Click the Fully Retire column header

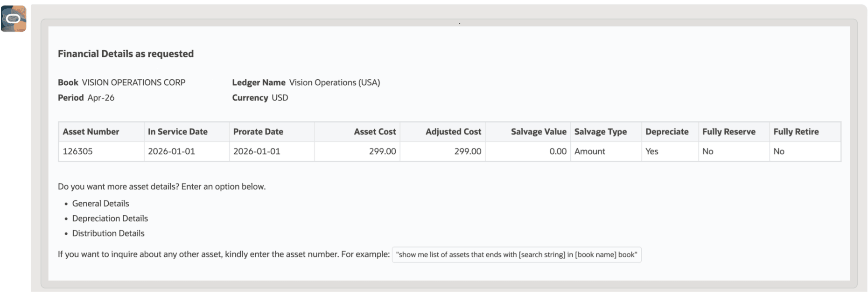[x=805, y=132]
